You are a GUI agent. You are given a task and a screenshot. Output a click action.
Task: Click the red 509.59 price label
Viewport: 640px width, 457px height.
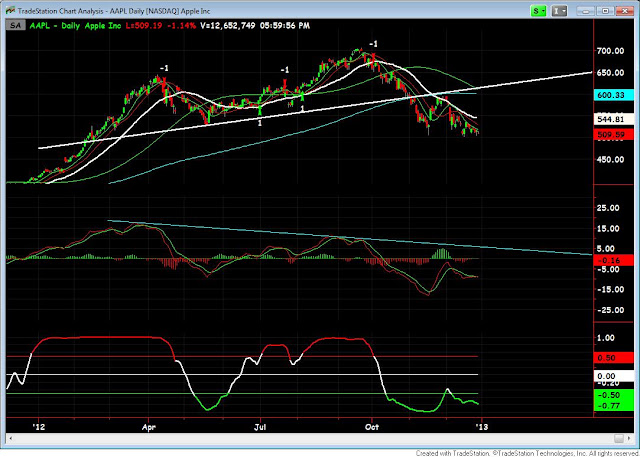coord(614,134)
